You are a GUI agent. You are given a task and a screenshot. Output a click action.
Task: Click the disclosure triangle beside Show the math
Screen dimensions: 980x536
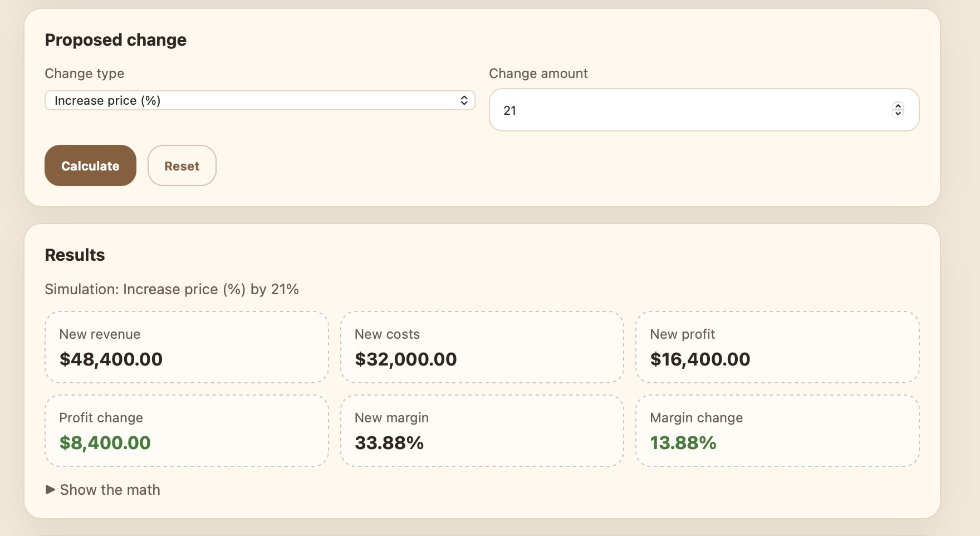tap(50, 490)
